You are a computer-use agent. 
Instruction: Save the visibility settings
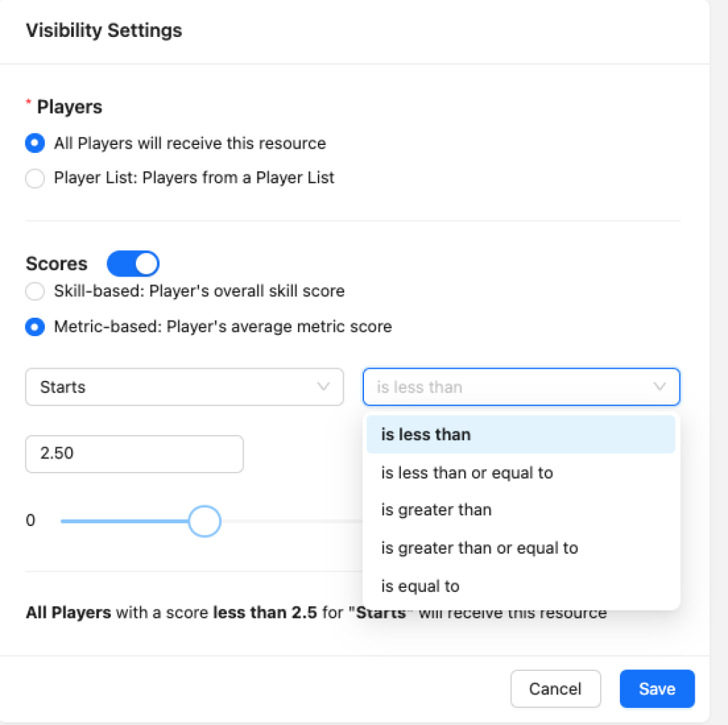click(x=656, y=689)
